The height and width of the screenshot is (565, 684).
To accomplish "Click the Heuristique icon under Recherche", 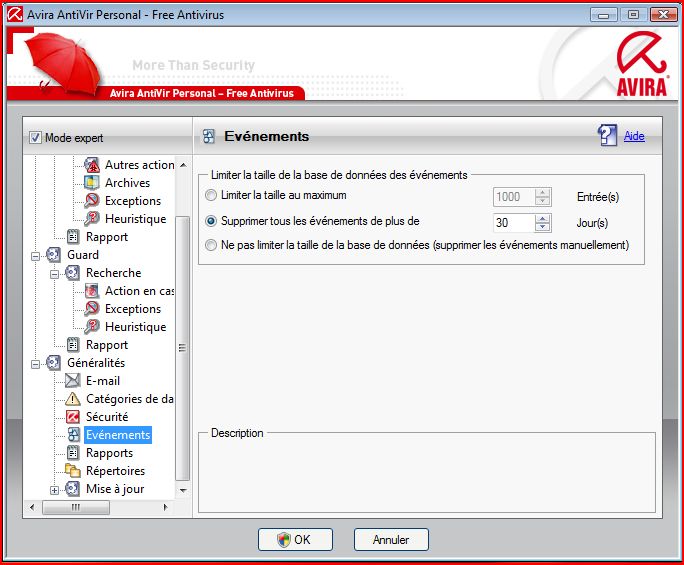I will pyautogui.click(x=92, y=327).
